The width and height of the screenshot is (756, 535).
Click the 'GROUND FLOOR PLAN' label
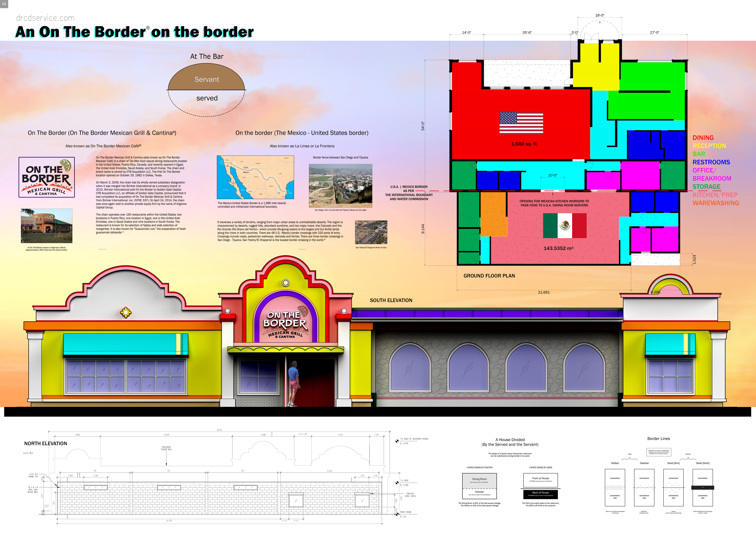coord(489,276)
